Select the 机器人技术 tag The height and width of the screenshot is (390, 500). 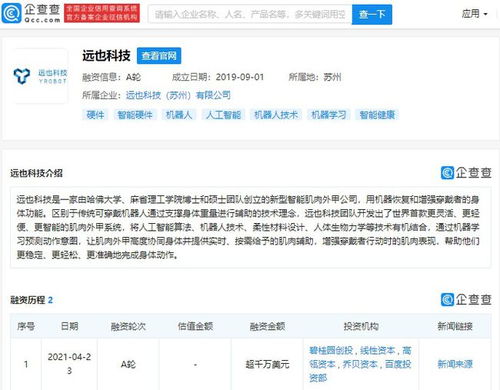click(276, 115)
